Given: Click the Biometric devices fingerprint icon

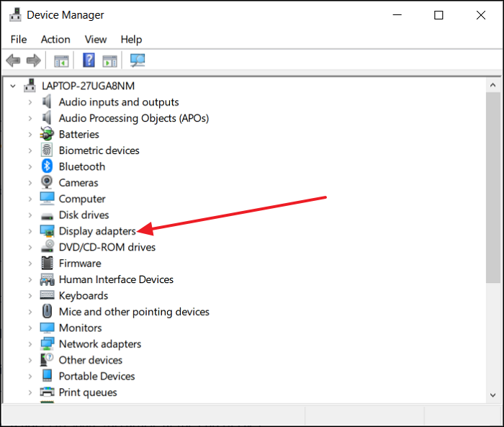Looking at the screenshot, I should (x=48, y=150).
